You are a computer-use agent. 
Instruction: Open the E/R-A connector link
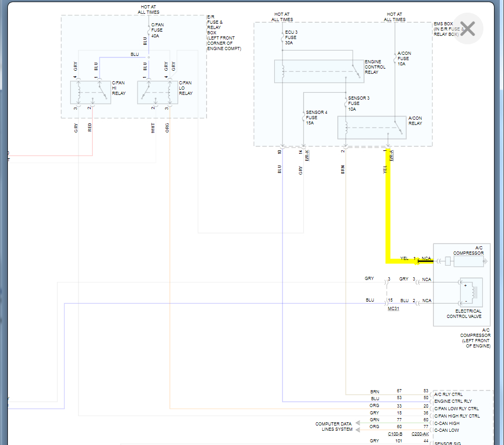click(x=392, y=156)
